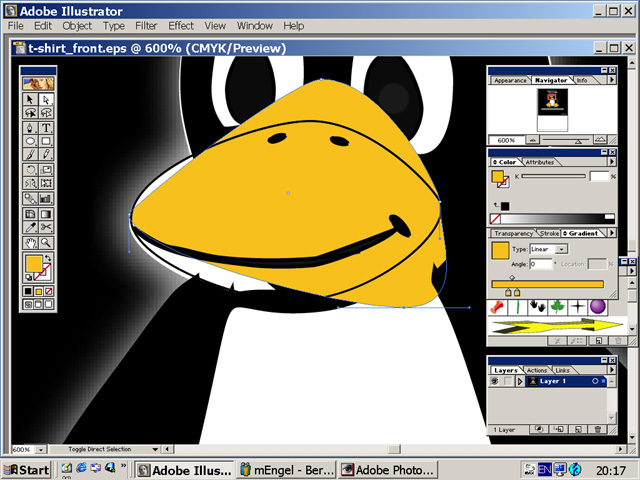The width and height of the screenshot is (640, 480).
Task: Select the Paintbrush tool
Action: [30, 155]
